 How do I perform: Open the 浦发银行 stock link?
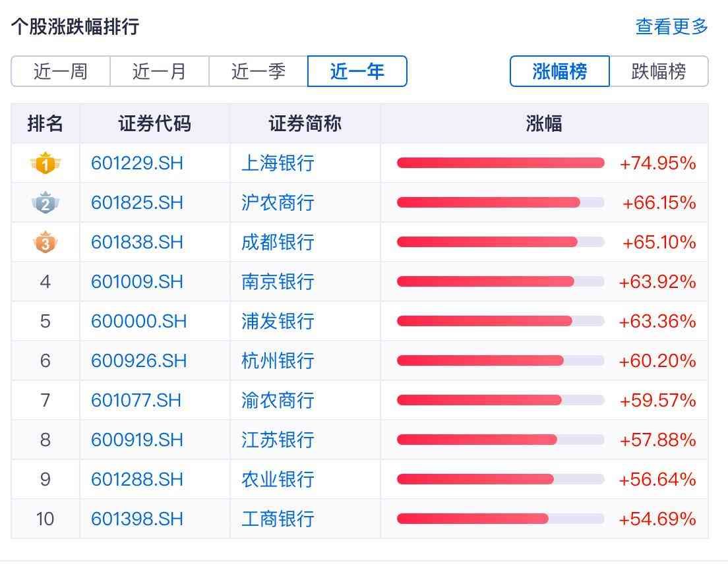click(278, 322)
